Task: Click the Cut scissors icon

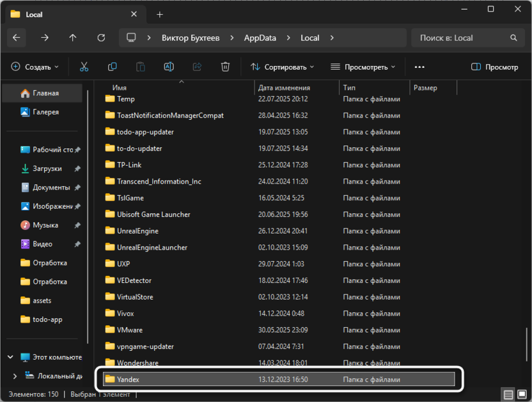Action: click(84, 67)
